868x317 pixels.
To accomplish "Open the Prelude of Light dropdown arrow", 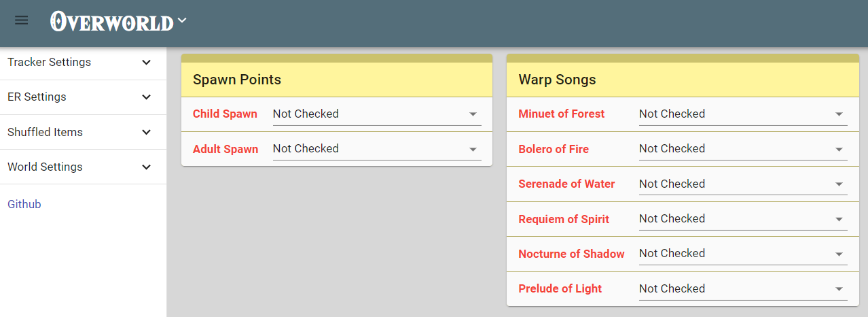I will pos(839,289).
